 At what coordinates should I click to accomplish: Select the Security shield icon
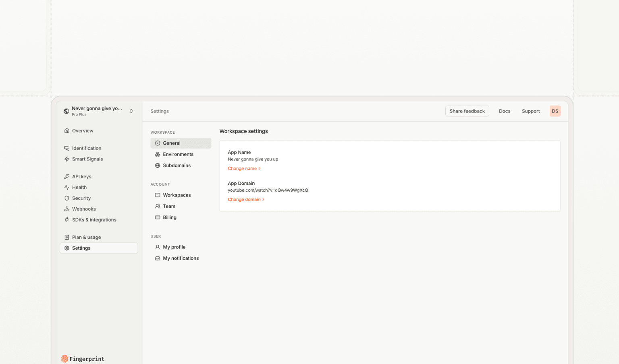(67, 198)
